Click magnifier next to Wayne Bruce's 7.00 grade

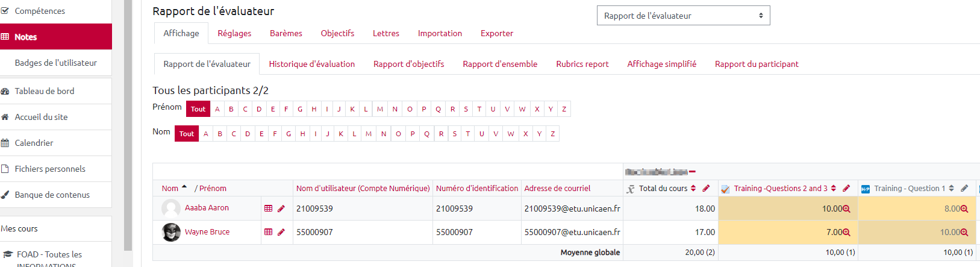[846, 233]
